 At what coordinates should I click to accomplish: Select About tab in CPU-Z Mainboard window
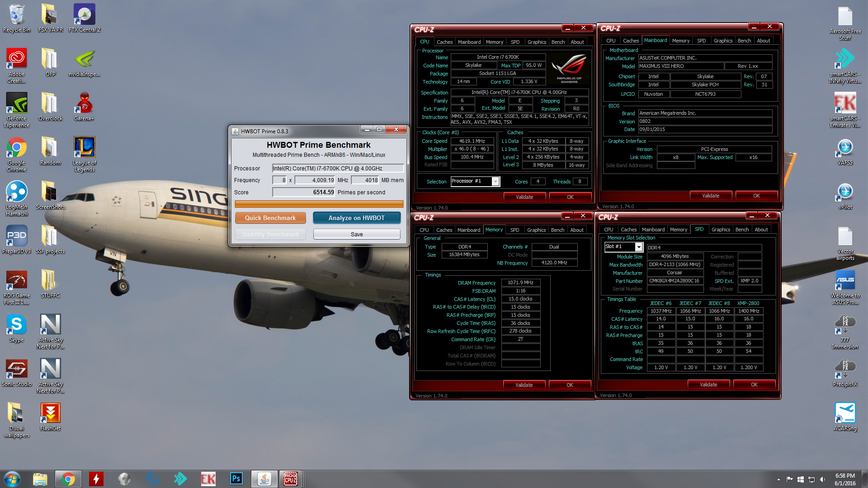point(764,41)
